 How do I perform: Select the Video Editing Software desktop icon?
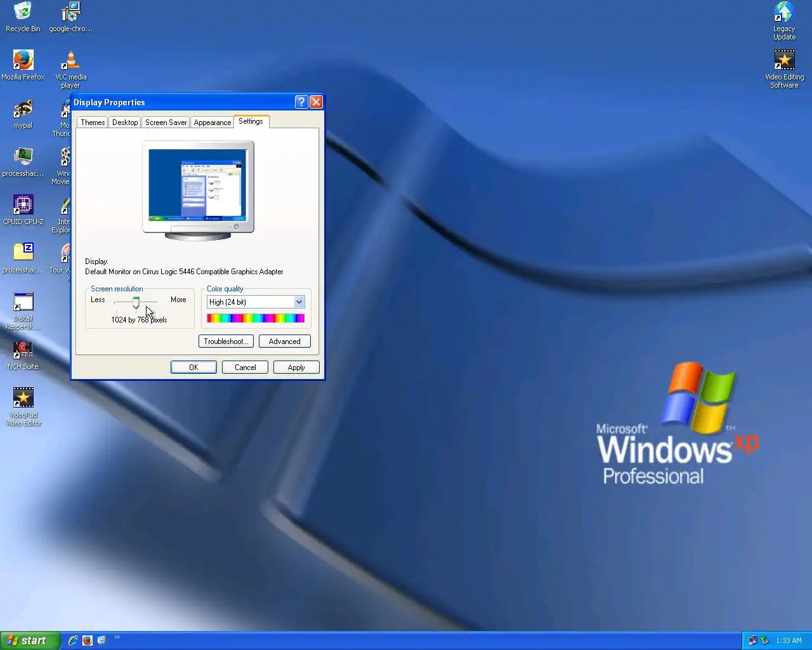[784, 69]
